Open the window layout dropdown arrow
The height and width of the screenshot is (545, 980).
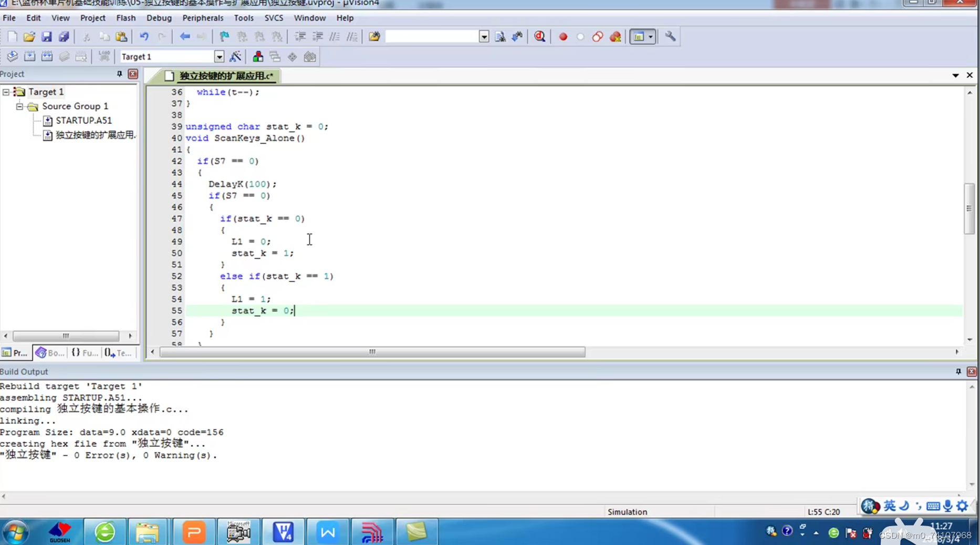point(651,37)
